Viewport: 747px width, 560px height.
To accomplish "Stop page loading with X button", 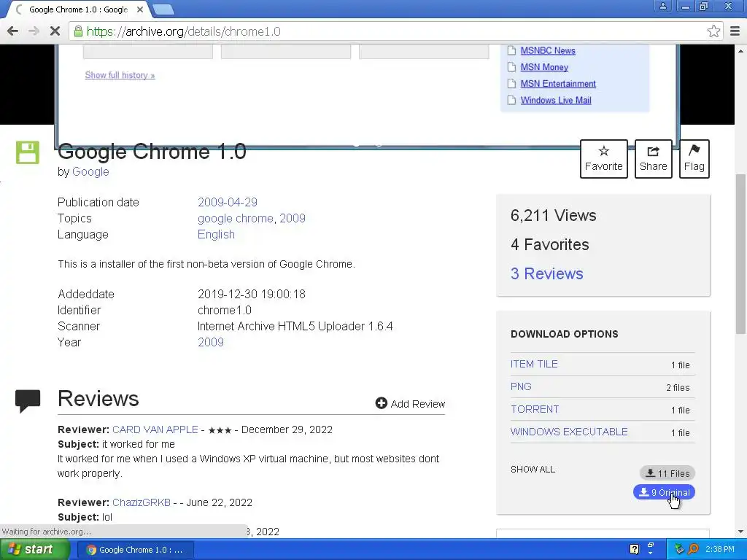I will (x=55, y=31).
